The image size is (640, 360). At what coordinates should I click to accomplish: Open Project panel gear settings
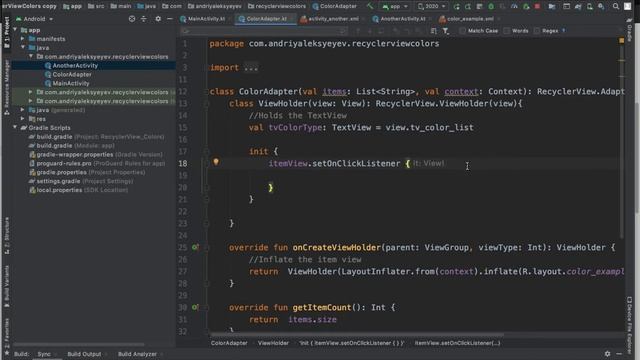[x=158, y=19]
